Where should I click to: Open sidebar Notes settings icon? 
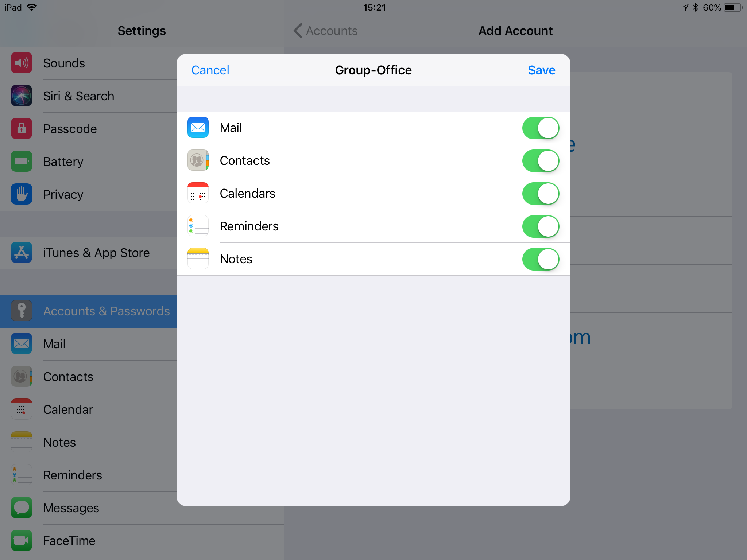click(x=22, y=442)
